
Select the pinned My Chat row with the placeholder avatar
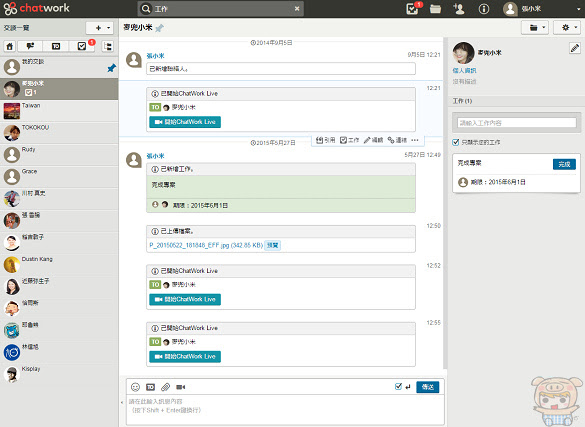[x=59, y=67]
